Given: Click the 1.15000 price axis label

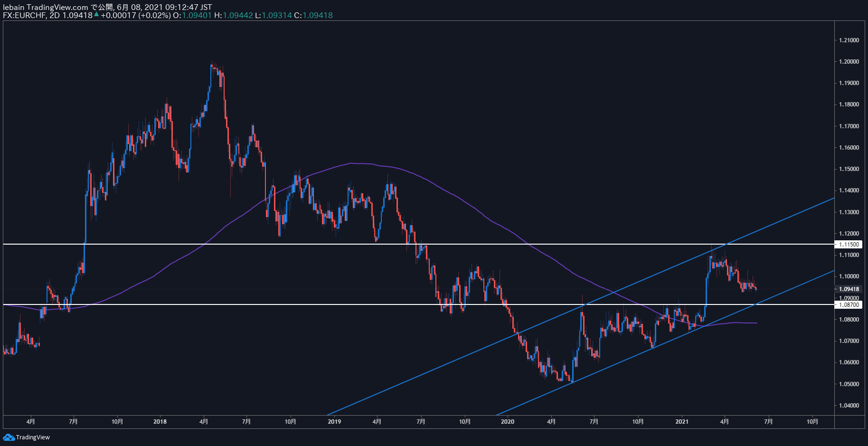Looking at the screenshot, I should (849, 169).
